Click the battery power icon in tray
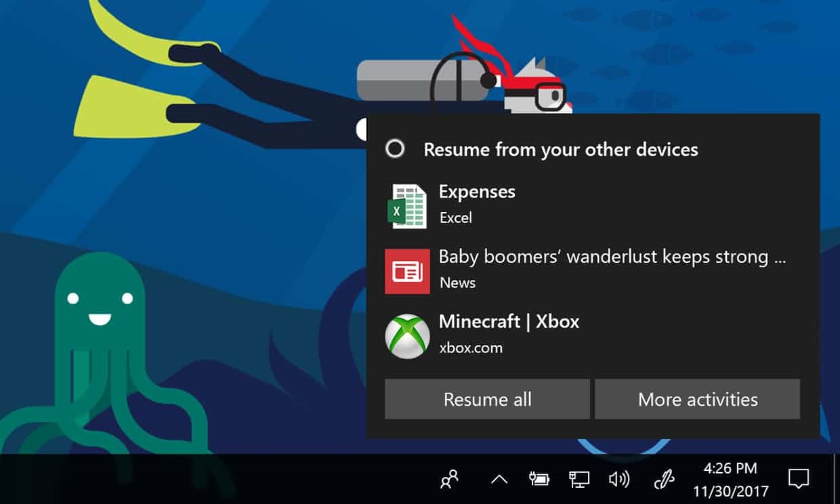 (539, 480)
